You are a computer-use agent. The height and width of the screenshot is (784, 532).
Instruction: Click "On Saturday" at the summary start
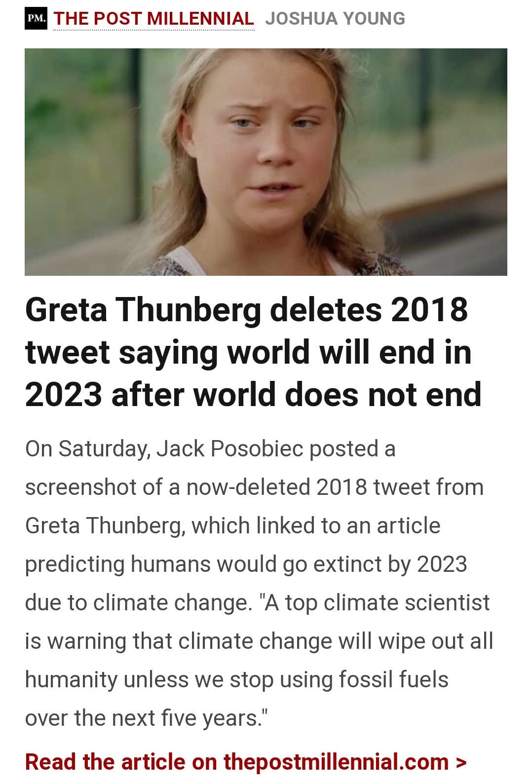87,448
